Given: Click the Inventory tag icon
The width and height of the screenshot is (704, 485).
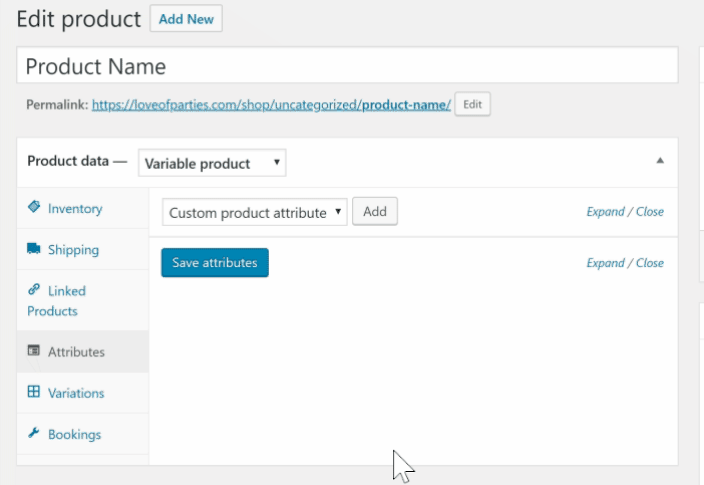Looking at the screenshot, I should point(34,208).
